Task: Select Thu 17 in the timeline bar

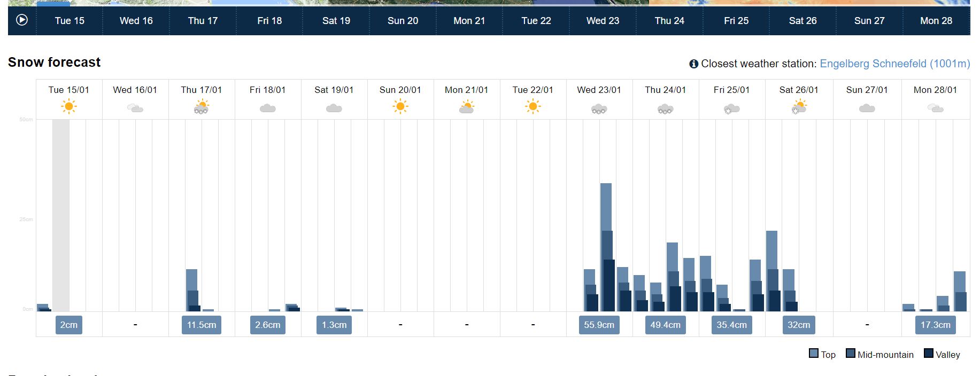Action: coord(203,21)
